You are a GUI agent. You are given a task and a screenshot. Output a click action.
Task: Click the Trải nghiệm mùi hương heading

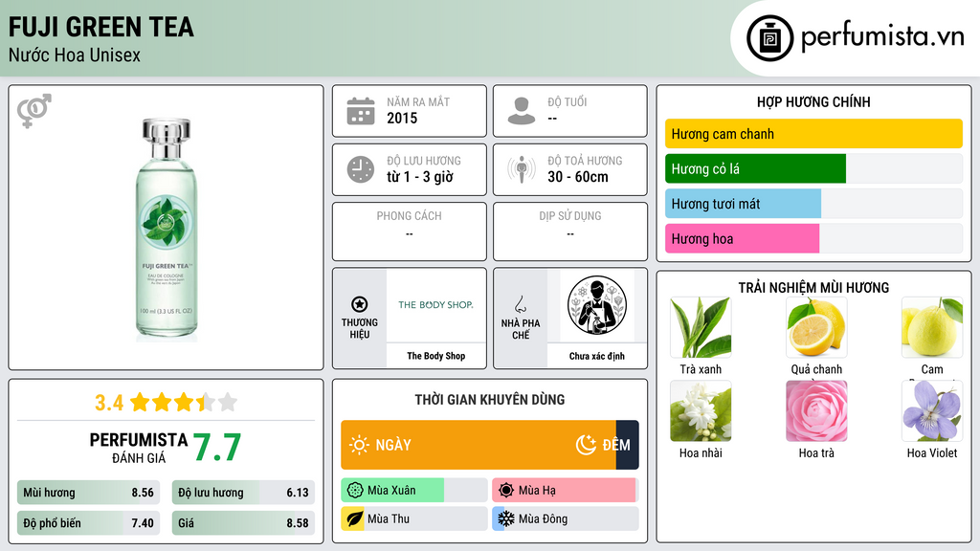[813, 287]
